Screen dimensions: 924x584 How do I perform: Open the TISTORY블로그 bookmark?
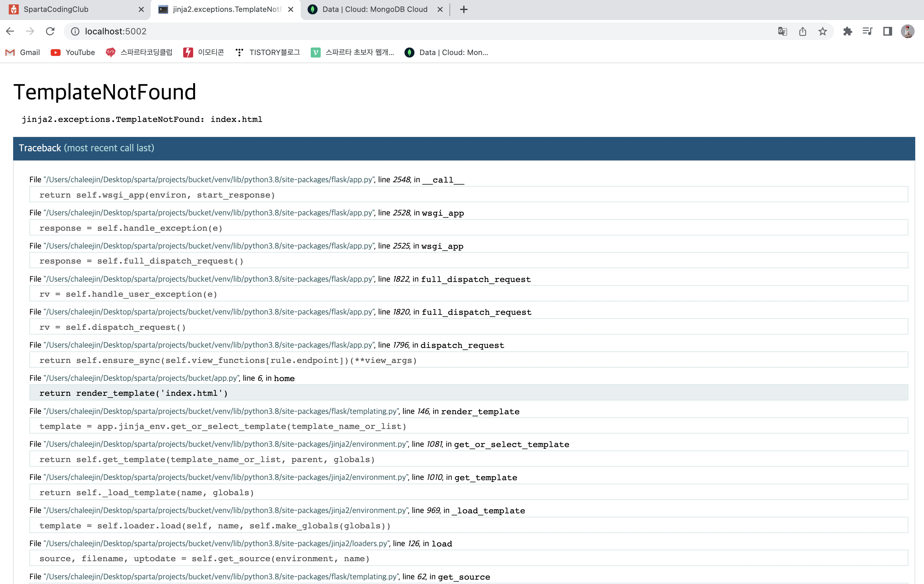pyautogui.click(x=268, y=52)
